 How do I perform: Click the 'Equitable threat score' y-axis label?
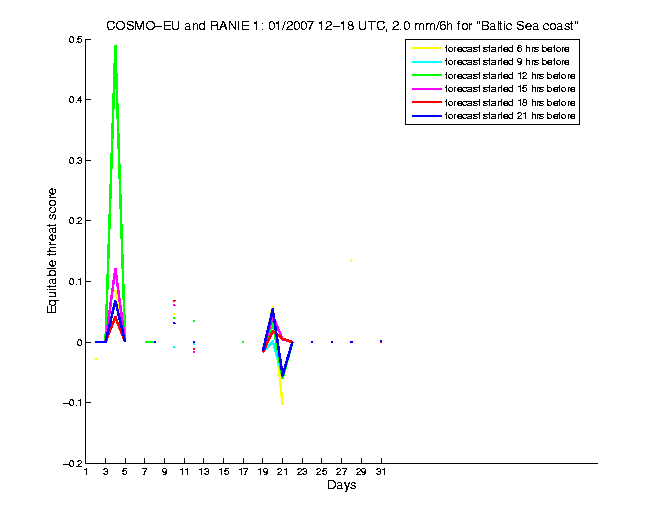click(53, 250)
